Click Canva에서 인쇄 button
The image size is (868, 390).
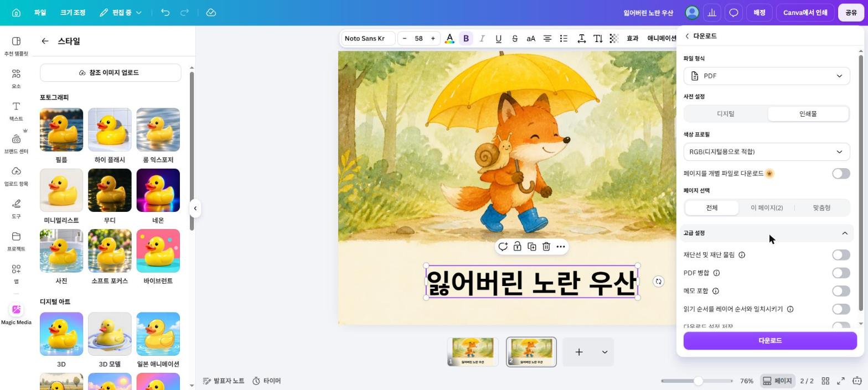805,12
